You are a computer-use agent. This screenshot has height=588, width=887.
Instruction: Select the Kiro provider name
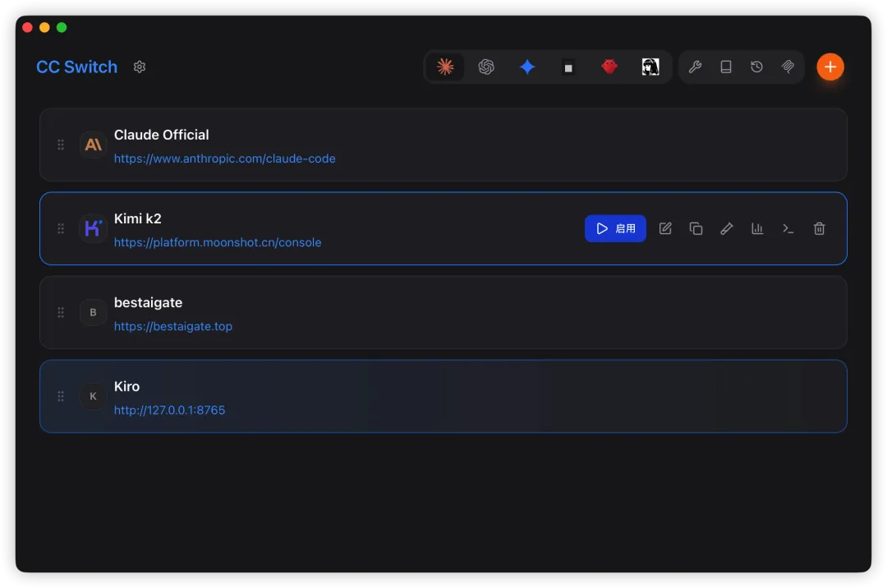coord(126,386)
